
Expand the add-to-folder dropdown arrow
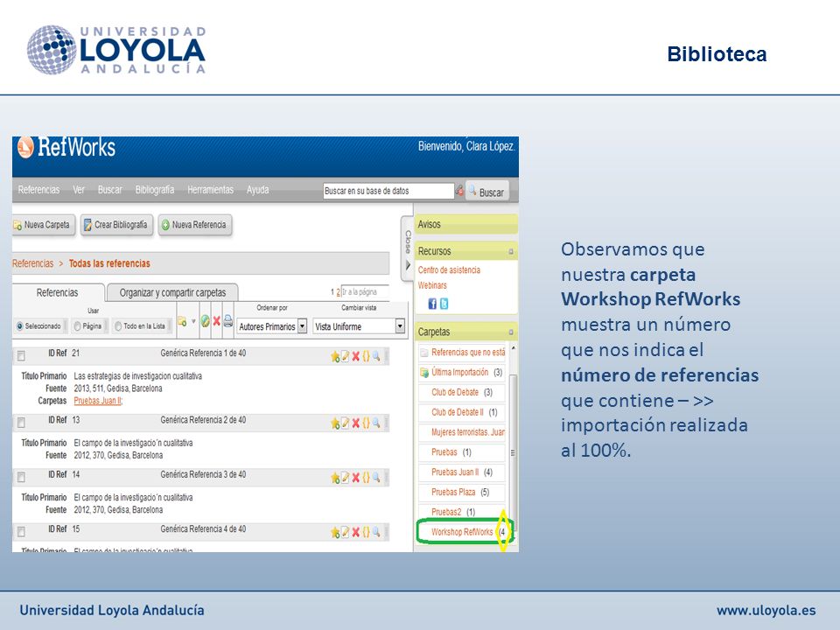pyautogui.click(x=193, y=321)
